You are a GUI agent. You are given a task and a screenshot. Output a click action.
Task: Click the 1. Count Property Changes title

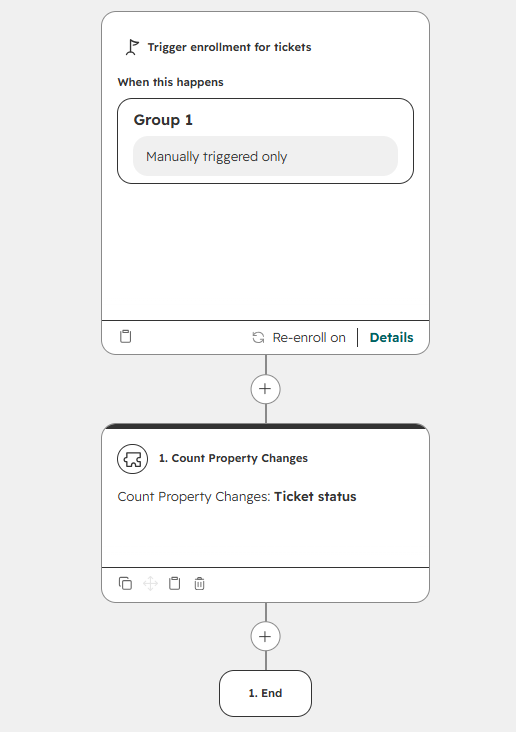233,458
